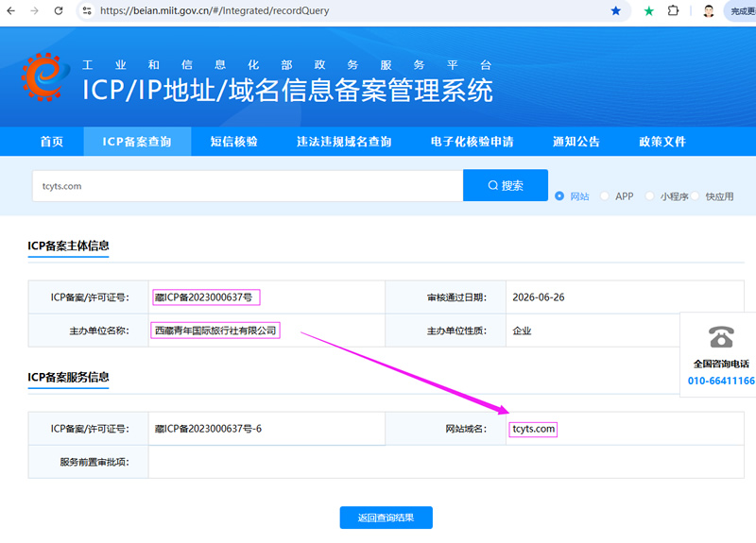Reload the page with the refresh icon
Image resolution: width=756 pixels, height=543 pixels.
click(x=59, y=10)
